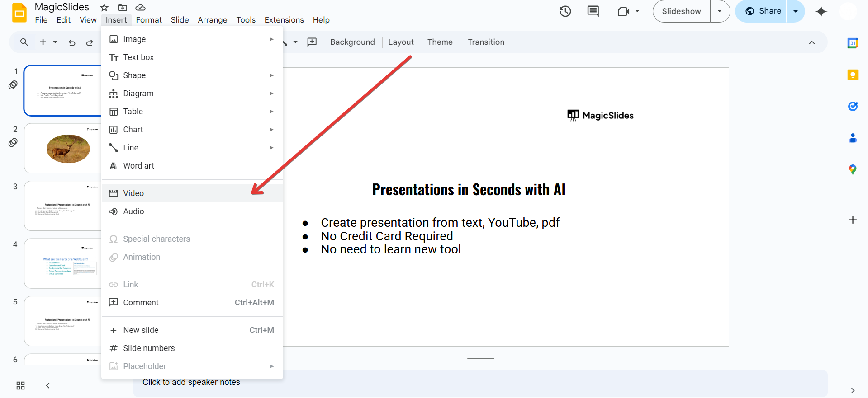Image resolution: width=868 pixels, height=398 pixels.
Task: Hide the menus with the collapse chevron
Action: [812, 42]
